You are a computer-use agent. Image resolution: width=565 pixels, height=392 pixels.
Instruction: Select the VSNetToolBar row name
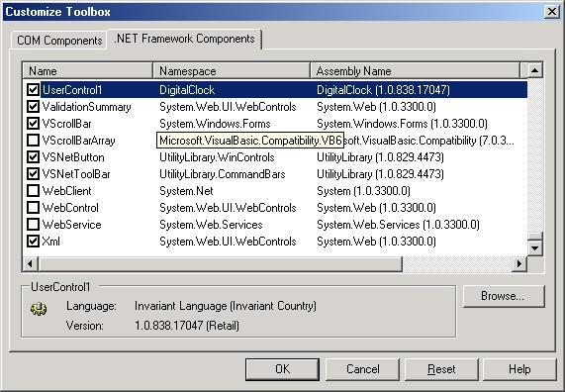(x=76, y=174)
